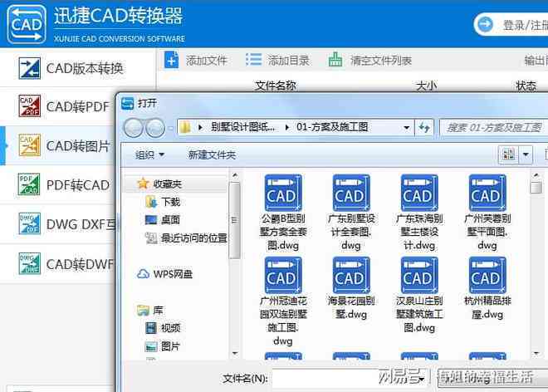This screenshot has width=548, height=392.
Task: Select file 广州芙蓉别墅平面图.dwg
Action: point(487,213)
